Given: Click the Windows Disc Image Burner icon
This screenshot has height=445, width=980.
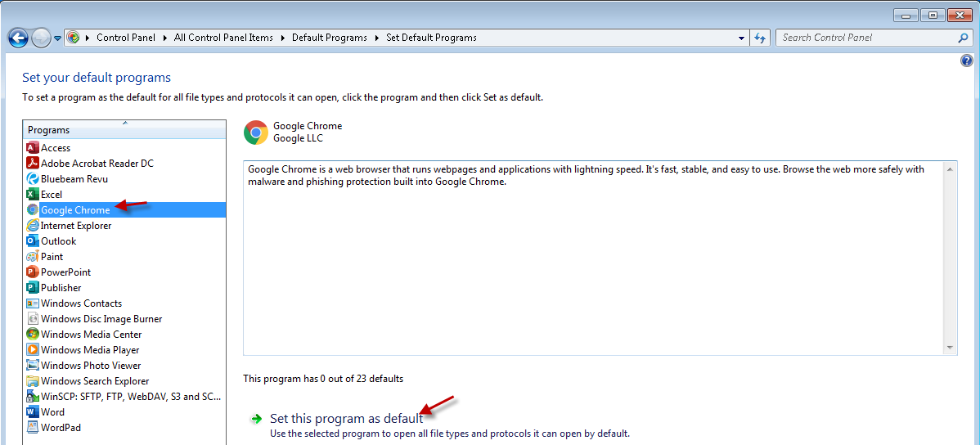Looking at the screenshot, I should pyautogui.click(x=33, y=319).
